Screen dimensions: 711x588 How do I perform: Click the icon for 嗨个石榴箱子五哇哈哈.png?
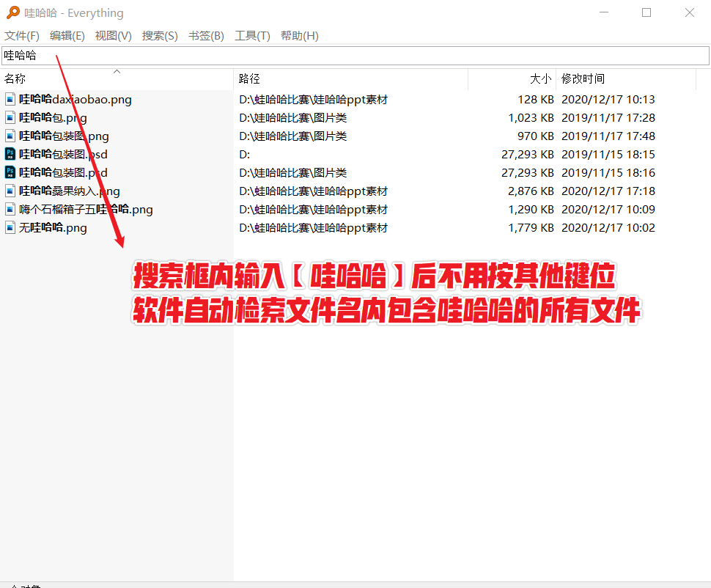(9, 209)
